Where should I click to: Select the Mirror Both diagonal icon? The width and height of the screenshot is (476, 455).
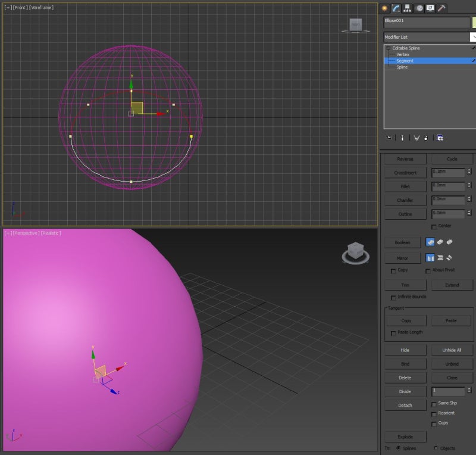pos(450,258)
